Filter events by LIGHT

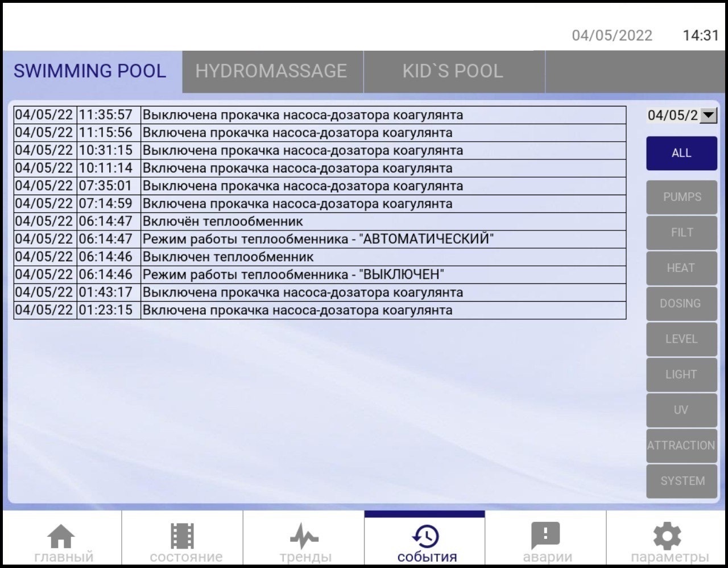point(681,374)
